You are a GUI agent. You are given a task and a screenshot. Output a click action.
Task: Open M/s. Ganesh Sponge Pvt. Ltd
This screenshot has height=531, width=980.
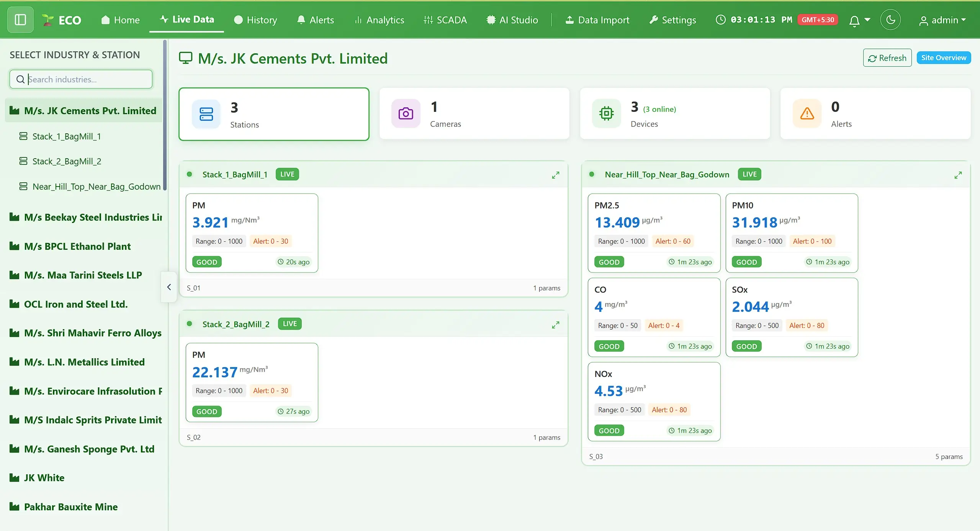click(x=82, y=449)
